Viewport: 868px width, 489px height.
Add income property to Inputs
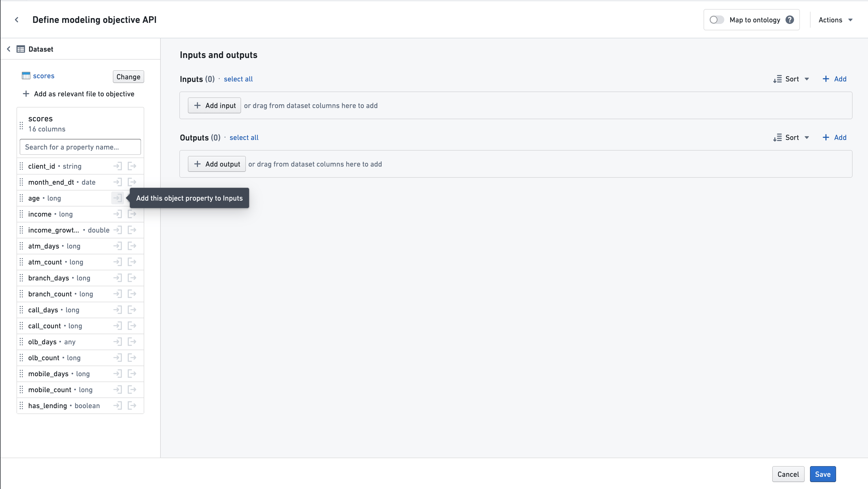(x=118, y=214)
